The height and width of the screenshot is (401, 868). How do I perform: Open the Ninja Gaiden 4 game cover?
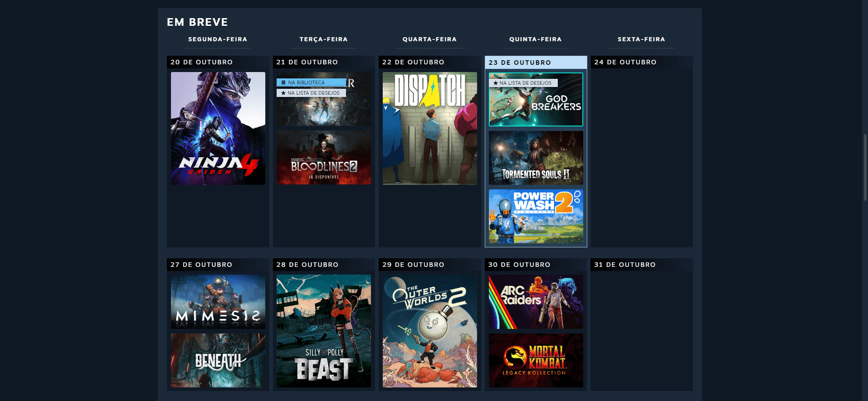click(218, 128)
